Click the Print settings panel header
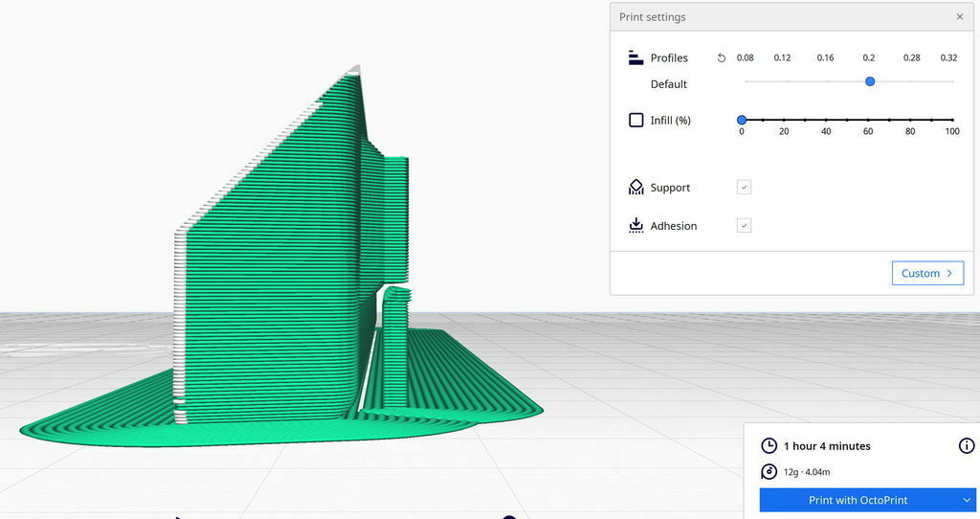Viewport: 980px width, 519px height. (x=791, y=17)
